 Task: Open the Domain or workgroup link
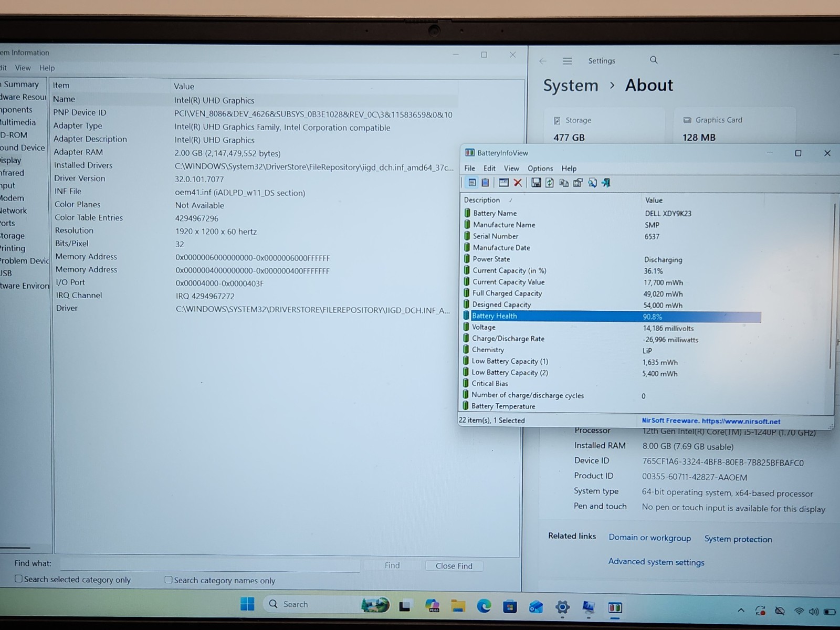(649, 538)
